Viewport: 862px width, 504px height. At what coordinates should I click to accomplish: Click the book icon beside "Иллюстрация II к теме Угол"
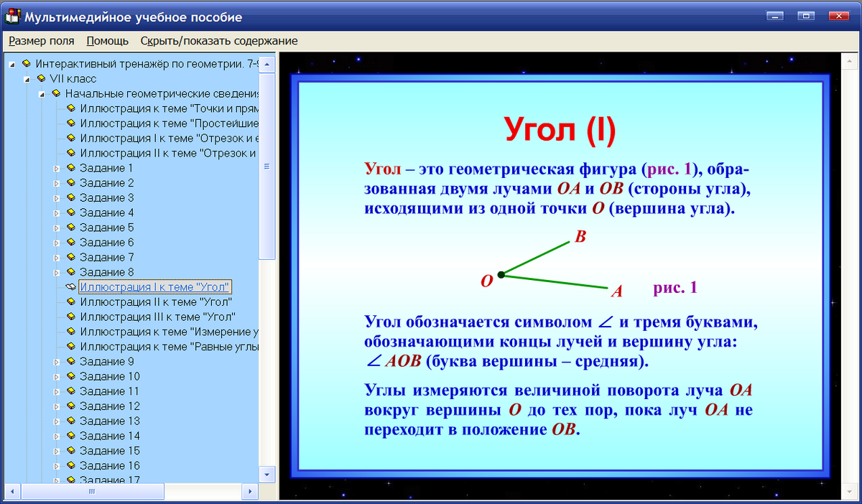pyautogui.click(x=70, y=302)
